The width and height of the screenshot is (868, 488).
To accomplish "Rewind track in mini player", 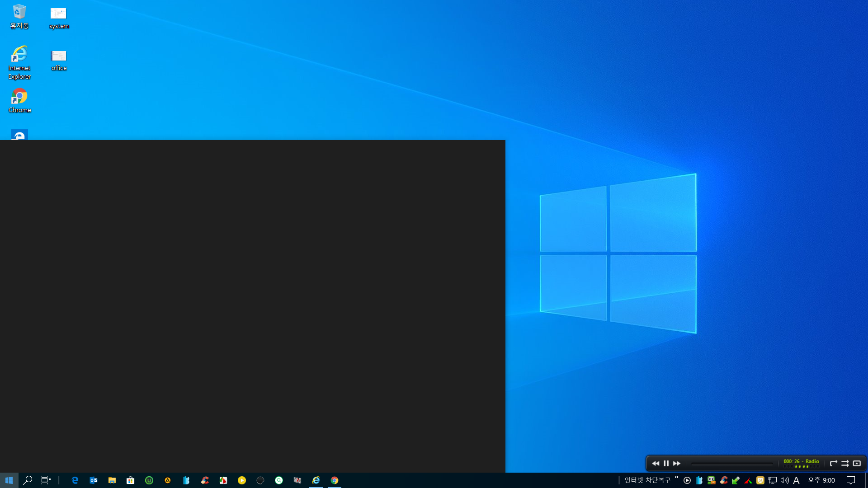I will 656,464.
